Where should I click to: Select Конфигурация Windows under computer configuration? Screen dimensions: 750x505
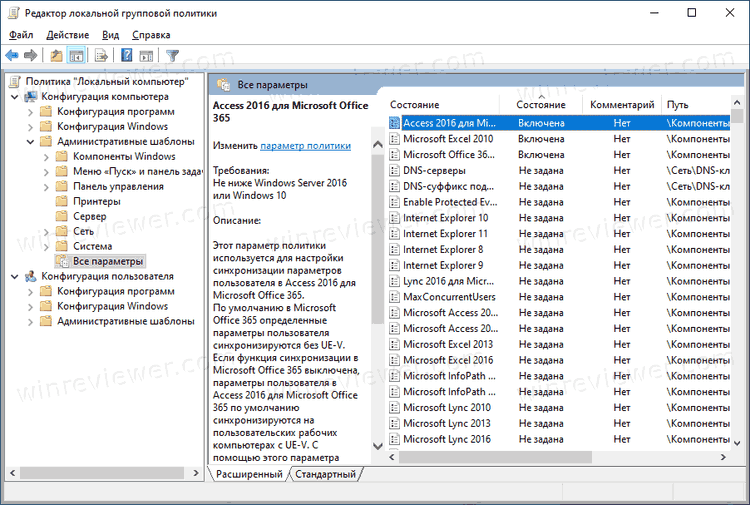112,127
